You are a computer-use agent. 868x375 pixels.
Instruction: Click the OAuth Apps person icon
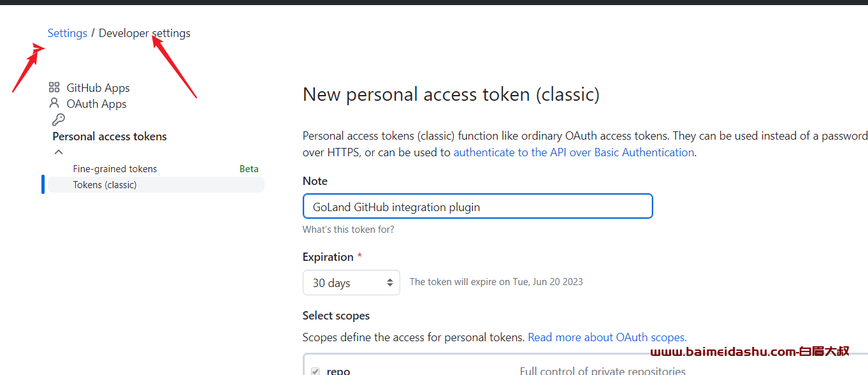click(x=54, y=103)
